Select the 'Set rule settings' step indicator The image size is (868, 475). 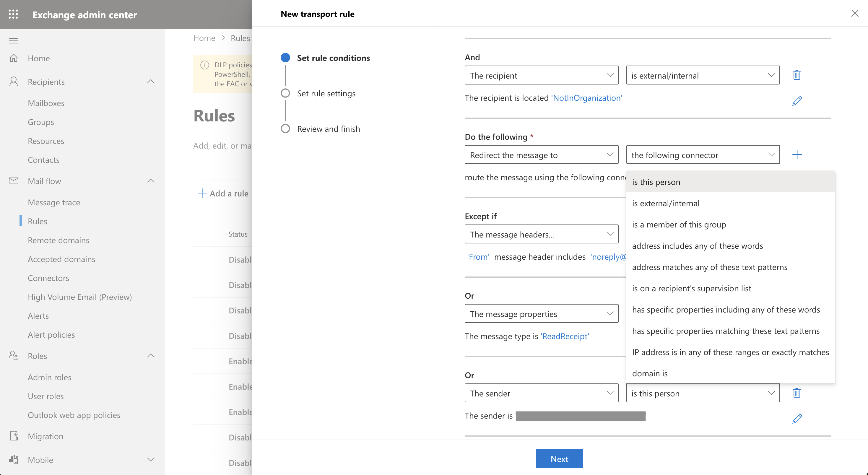coord(285,93)
